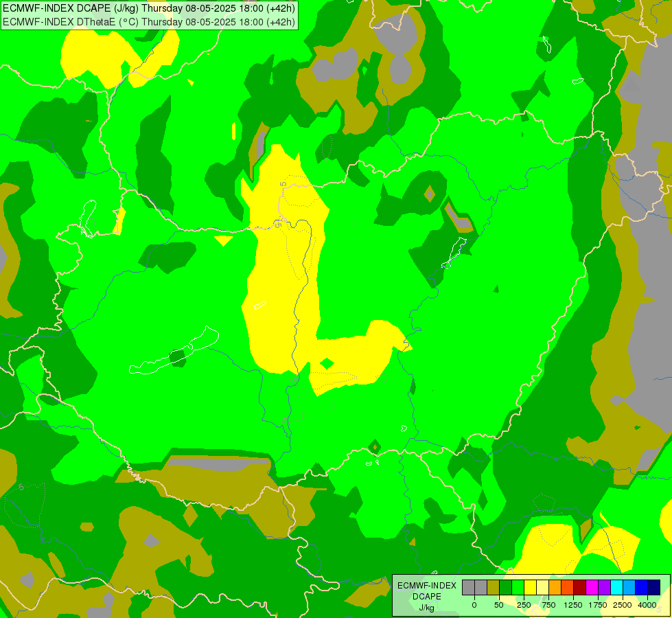The image size is (672, 618).
Task: Click the orange legend swatch
Action: tap(555, 588)
